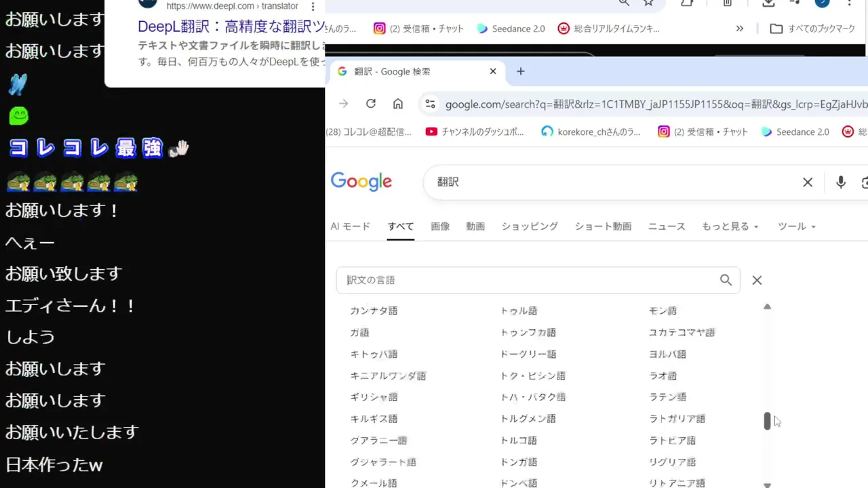
Task: Switch to AI モード tab
Action: point(351,226)
